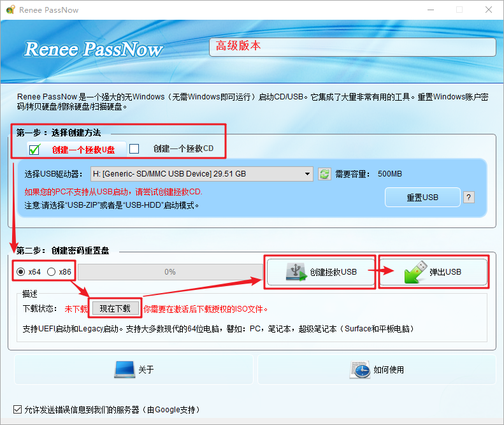Uncheck the 创建一个拯救U盘 checkbox
504x425 pixels.
35,149
